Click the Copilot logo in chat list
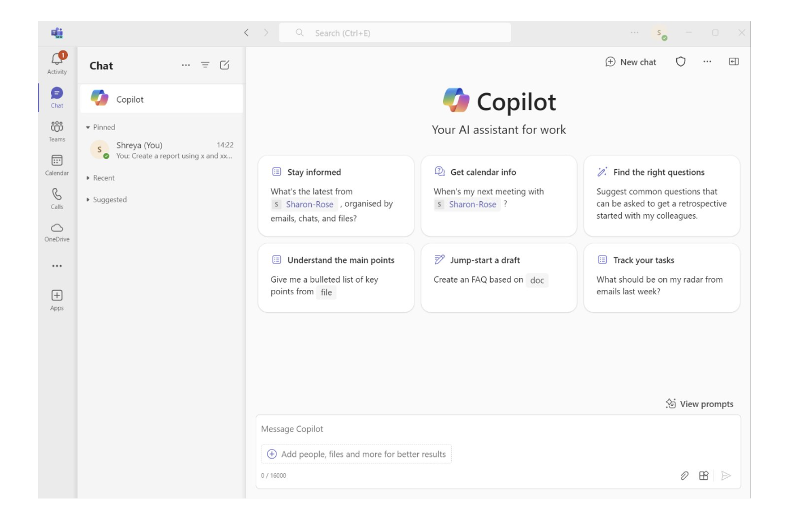This screenshot has width=812, height=518. pyautogui.click(x=100, y=98)
